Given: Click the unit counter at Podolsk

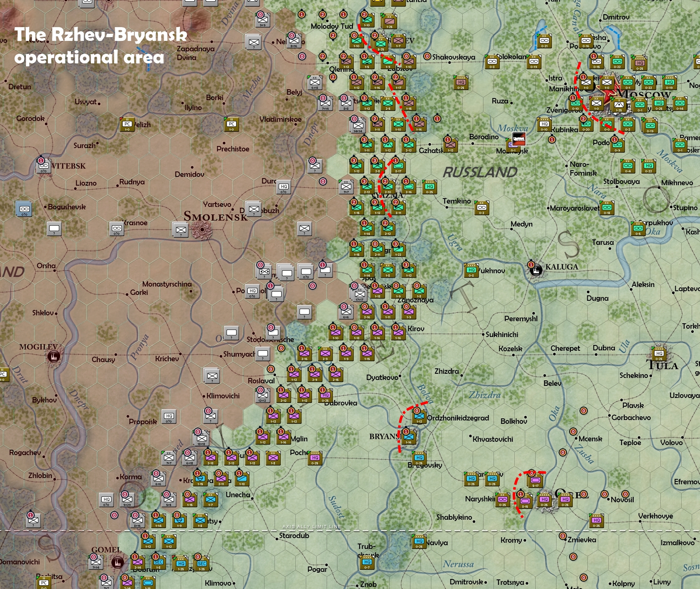Looking at the screenshot, I should tap(617, 145).
